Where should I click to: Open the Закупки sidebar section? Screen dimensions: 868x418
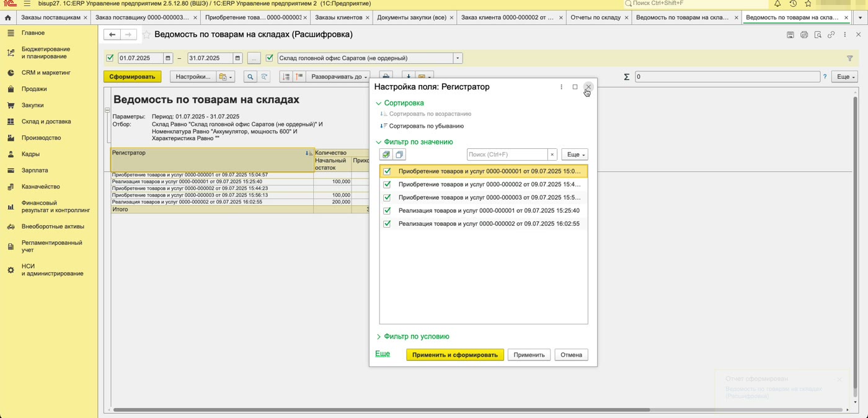(x=33, y=105)
